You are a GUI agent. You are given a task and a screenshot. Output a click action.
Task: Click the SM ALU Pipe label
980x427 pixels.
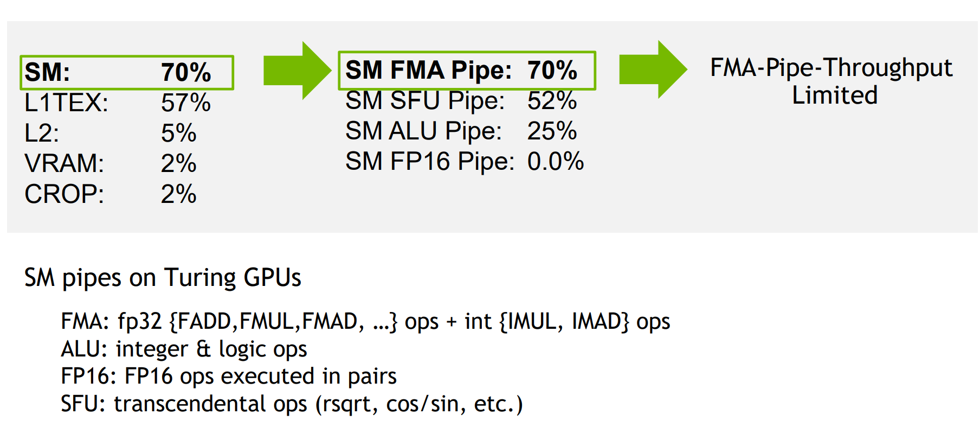423,131
